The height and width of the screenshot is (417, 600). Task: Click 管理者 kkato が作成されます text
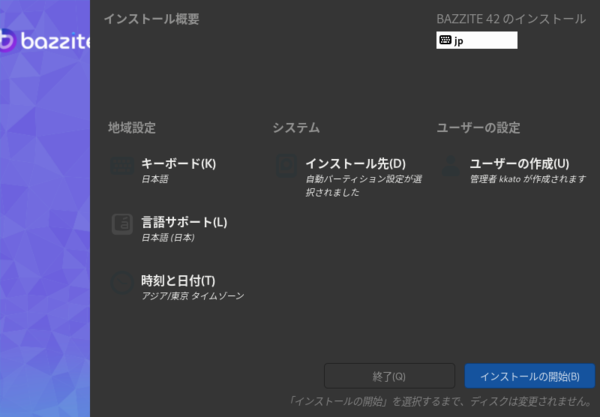[x=528, y=179]
